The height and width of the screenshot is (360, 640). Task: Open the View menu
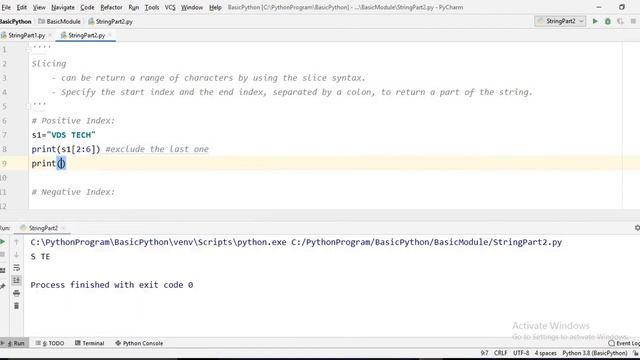click(x=39, y=7)
